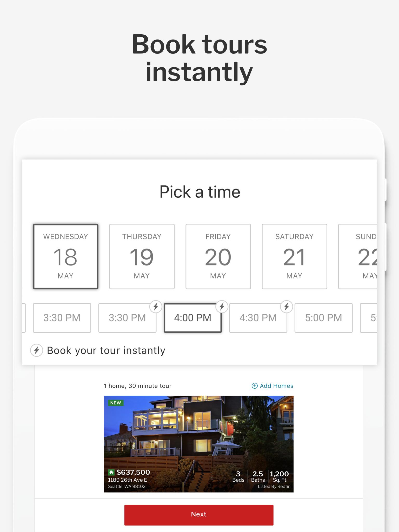The height and width of the screenshot is (532, 399).
Task: Click the NEW badge on the listing photo
Action: click(x=116, y=403)
